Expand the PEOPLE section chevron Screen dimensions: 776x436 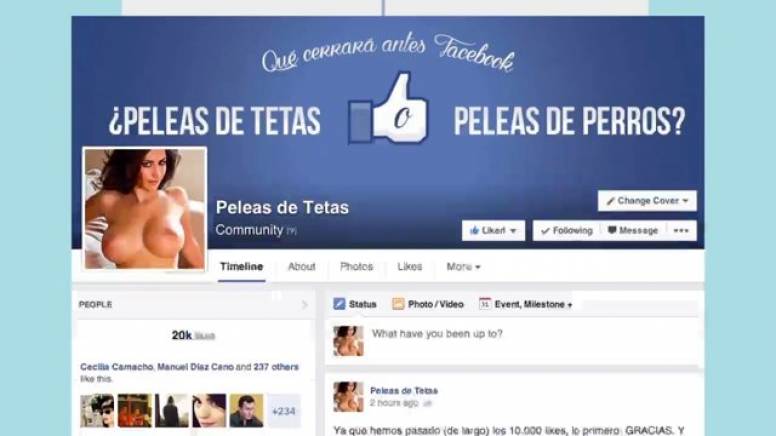point(304,305)
